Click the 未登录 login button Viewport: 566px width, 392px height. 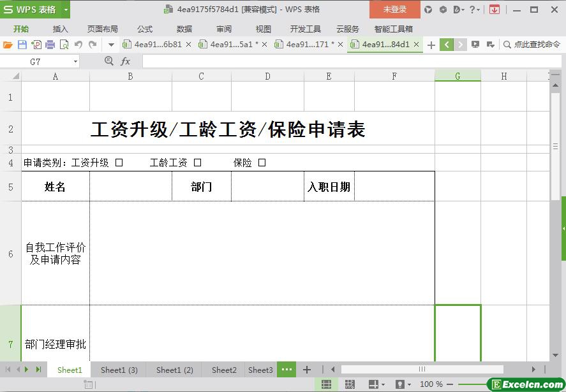[394, 10]
